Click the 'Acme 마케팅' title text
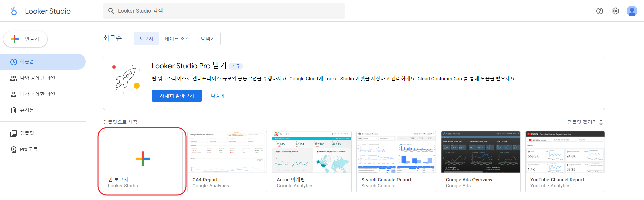644x200 pixels. tap(291, 180)
